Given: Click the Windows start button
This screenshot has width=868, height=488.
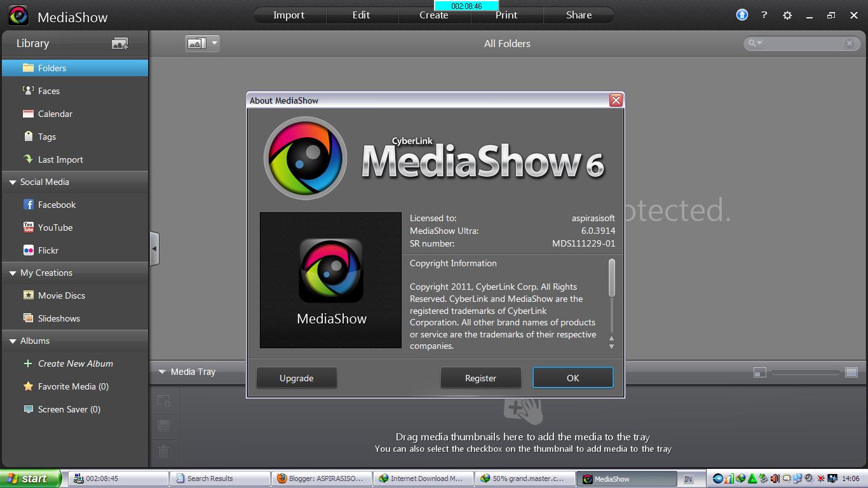Looking at the screenshot, I should pos(31,478).
